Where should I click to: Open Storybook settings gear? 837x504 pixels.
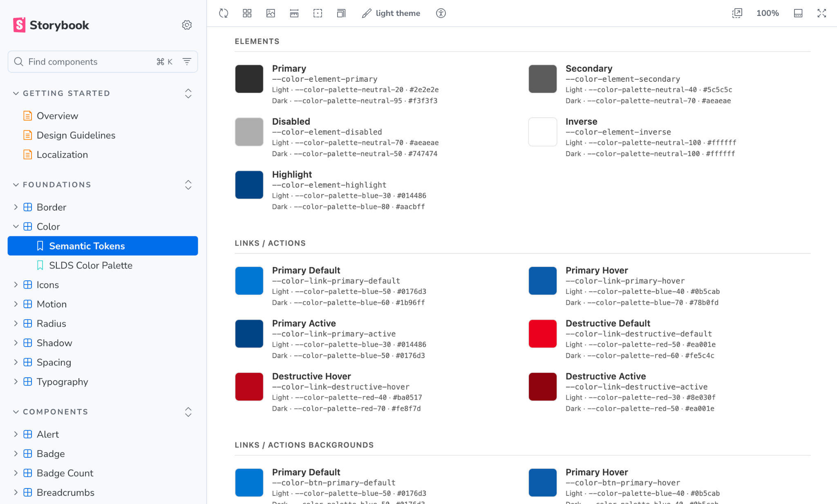(187, 25)
